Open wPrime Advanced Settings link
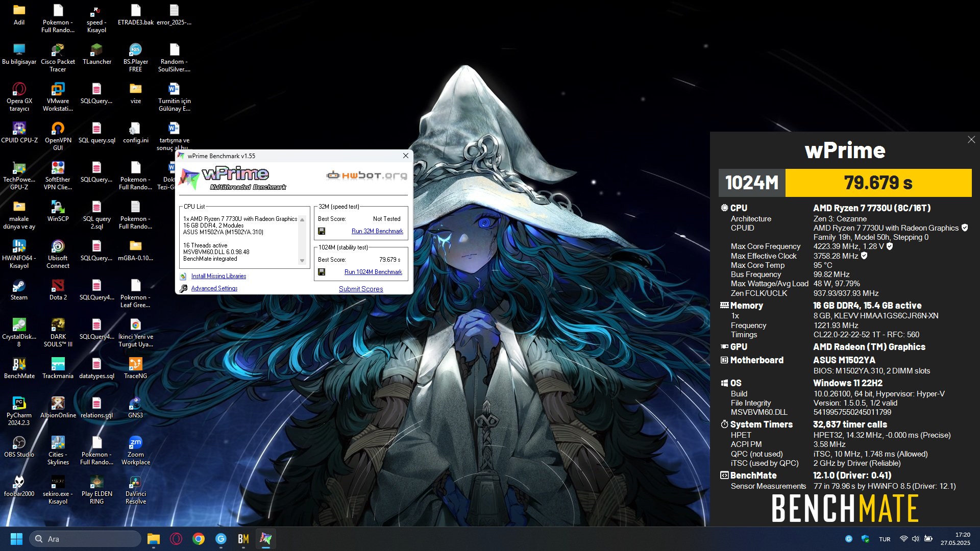This screenshot has height=551, width=980. click(x=214, y=288)
